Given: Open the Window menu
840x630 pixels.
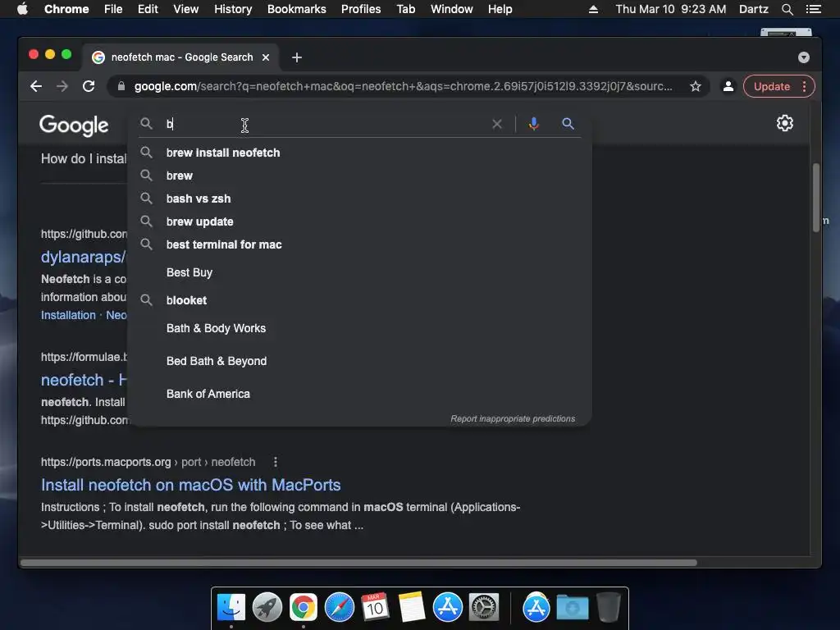Looking at the screenshot, I should click(x=452, y=9).
